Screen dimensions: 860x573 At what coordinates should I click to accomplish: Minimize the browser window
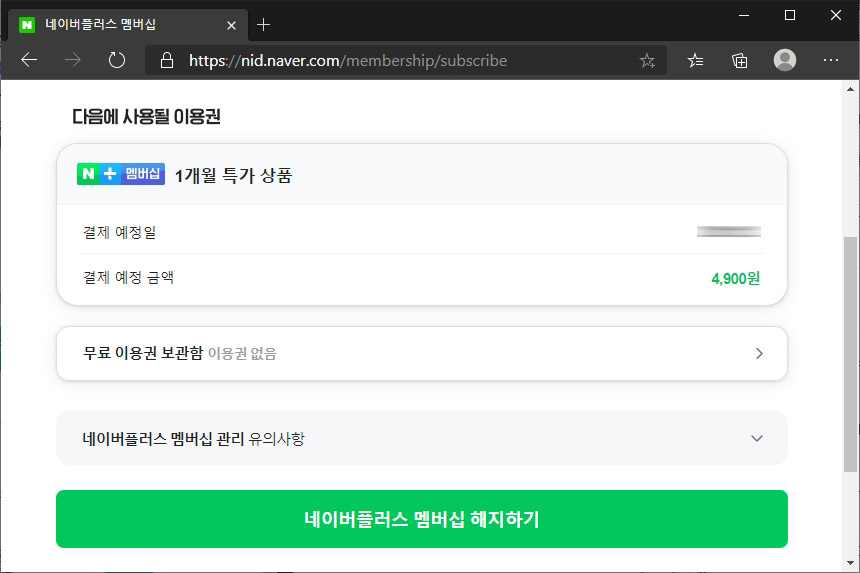[x=744, y=15]
